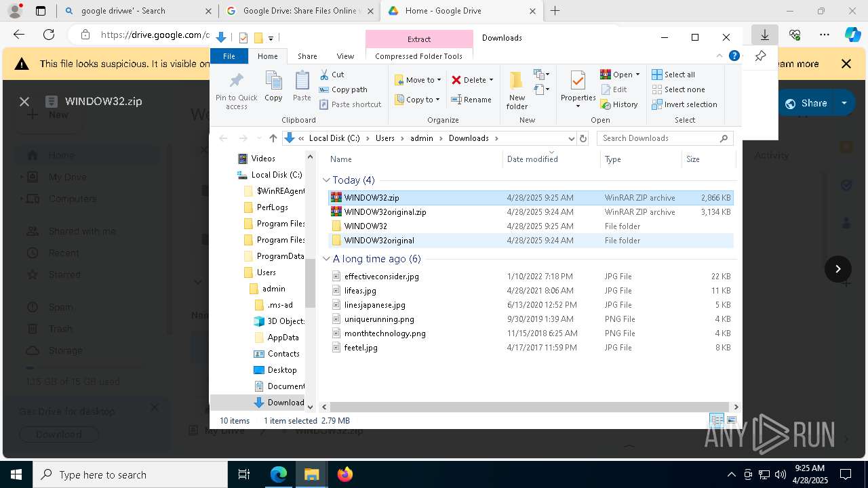Select WINDOW32original folder row
868x488 pixels.
531,241
